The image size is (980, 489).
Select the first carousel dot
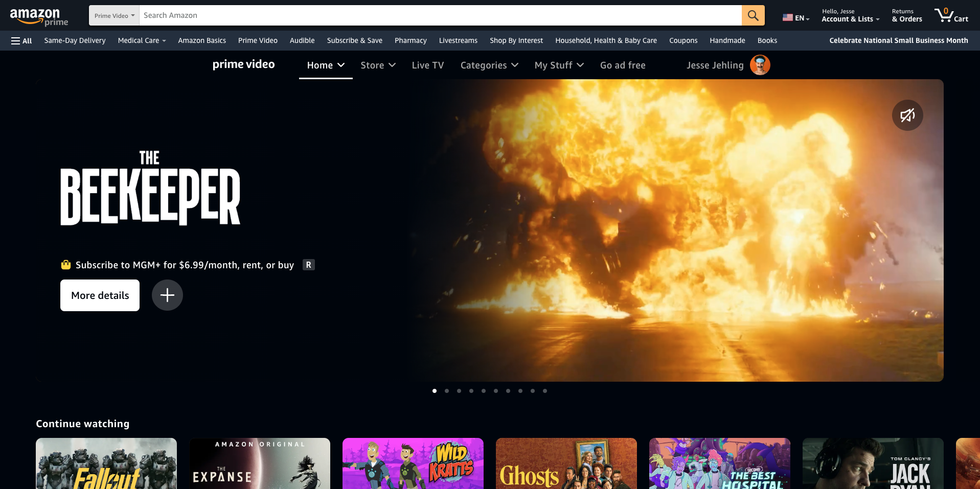(x=435, y=391)
